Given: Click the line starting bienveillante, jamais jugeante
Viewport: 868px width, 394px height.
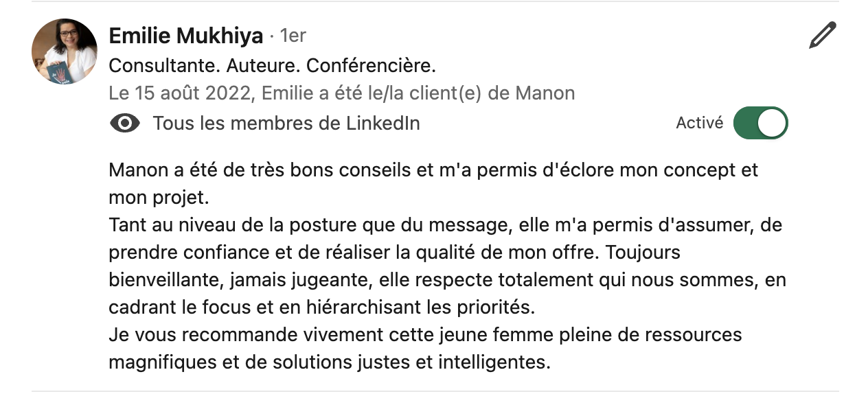Looking at the screenshot, I should click(x=448, y=280).
